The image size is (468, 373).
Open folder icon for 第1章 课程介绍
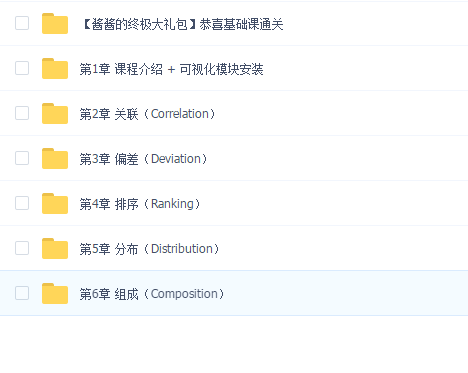coord(55,69)
